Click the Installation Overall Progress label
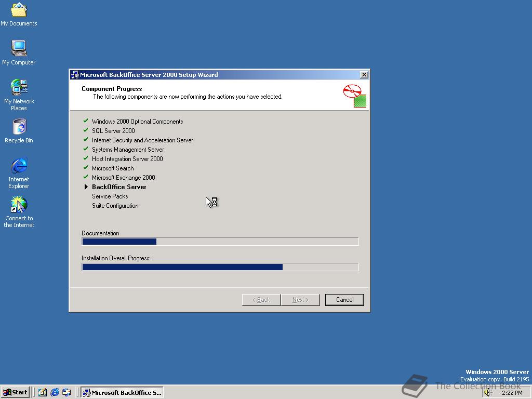532x399 pixels. click(x=116, y=258)
